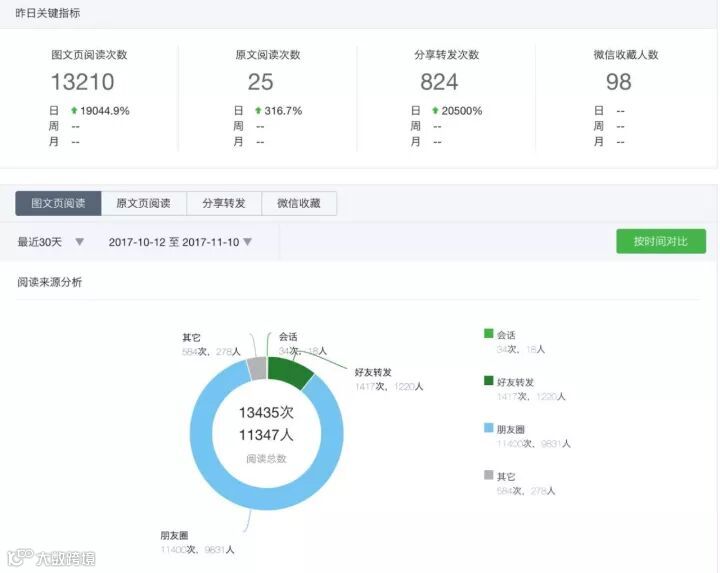Open the 原文页阅读 tab
Viewport: 720px width, 573px height.
coord(144,203)
